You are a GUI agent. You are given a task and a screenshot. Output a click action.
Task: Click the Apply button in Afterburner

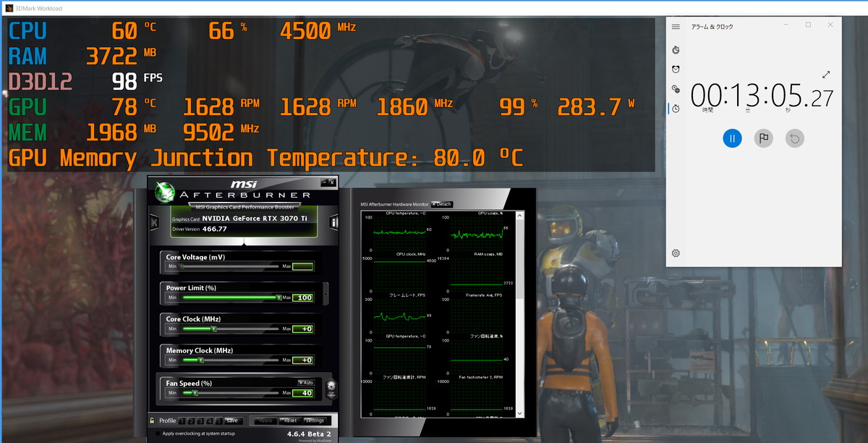(265, 421)
